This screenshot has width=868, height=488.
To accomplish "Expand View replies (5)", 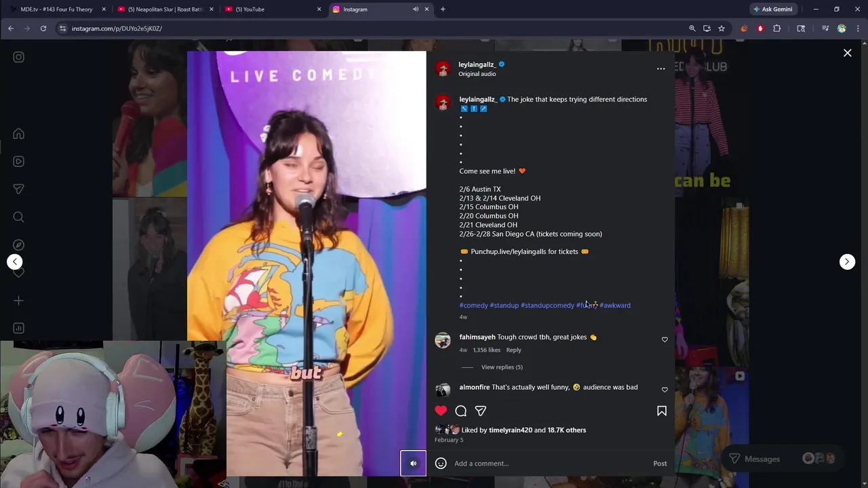I will pyautogui.click(x=502, y=367).
